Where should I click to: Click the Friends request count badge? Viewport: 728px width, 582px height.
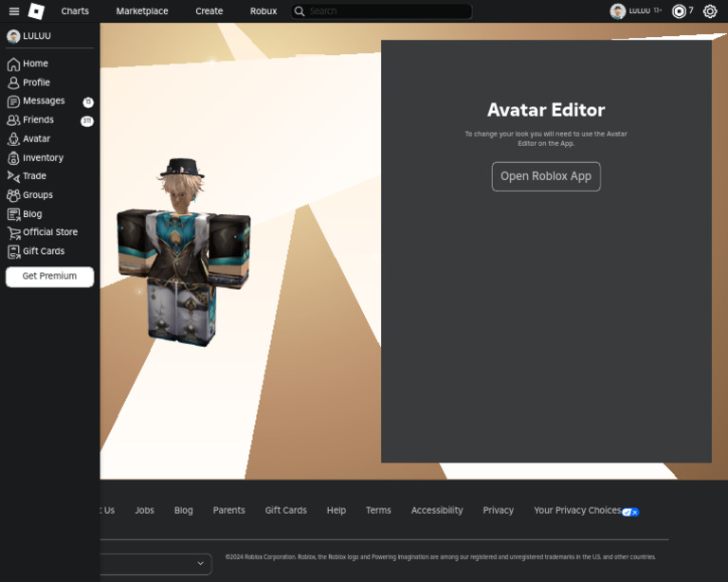(x=87, y=120)
